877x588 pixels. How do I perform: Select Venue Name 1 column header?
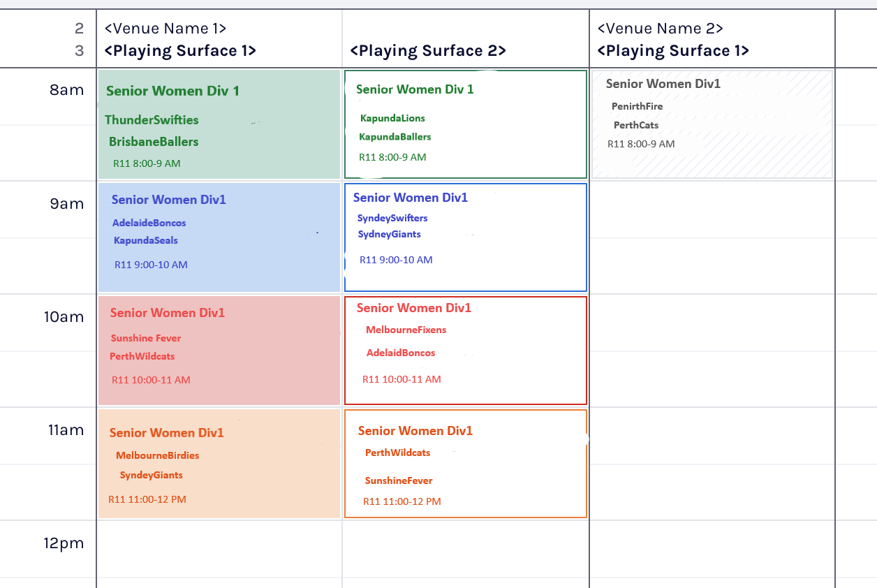[165, 29]
